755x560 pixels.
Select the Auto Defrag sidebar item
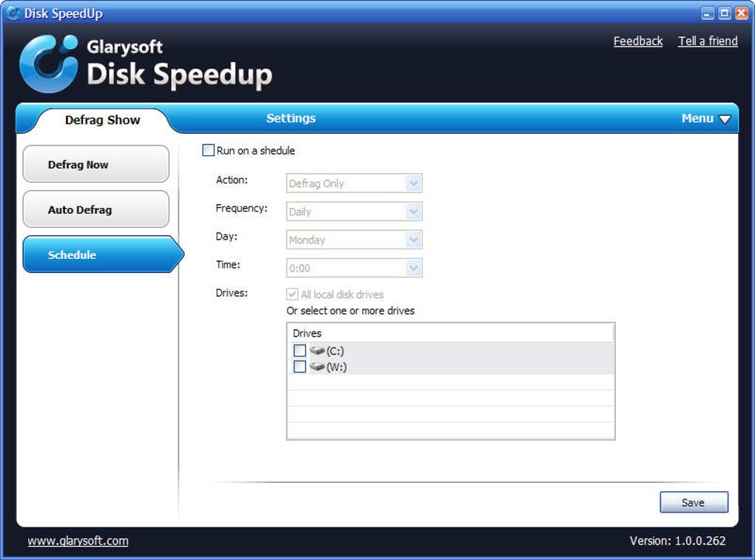pos(95,209)
